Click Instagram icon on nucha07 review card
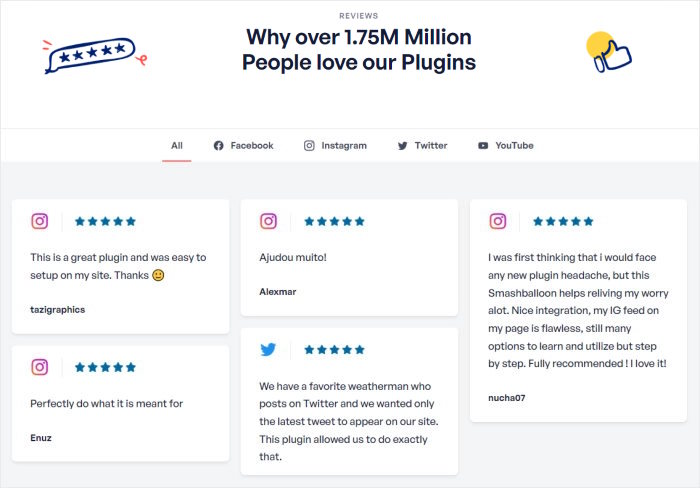 pyautogui.click(x=498, y=221)
